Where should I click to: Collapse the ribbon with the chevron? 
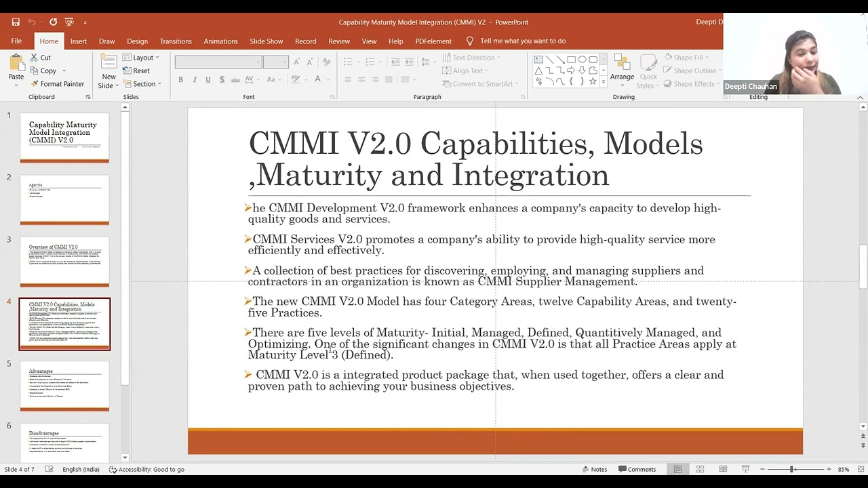coord(861,98)
